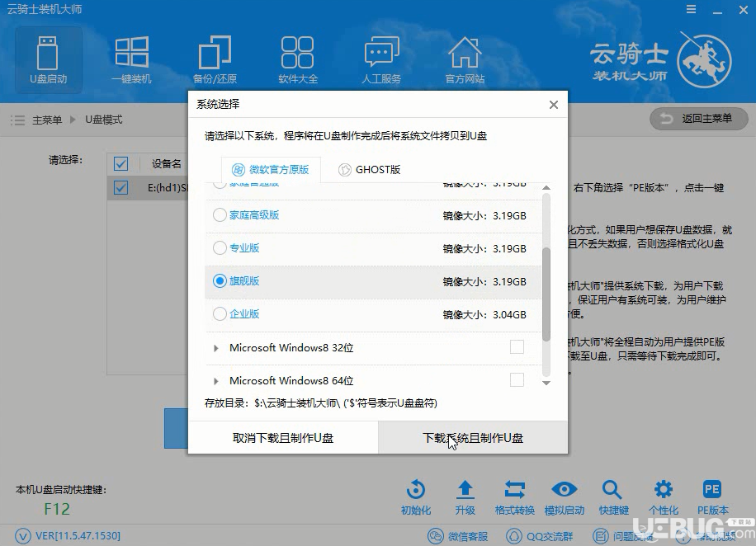Open 微信客服 in status bar
Screen dimensions: 756x546
(x=459, y=536)
